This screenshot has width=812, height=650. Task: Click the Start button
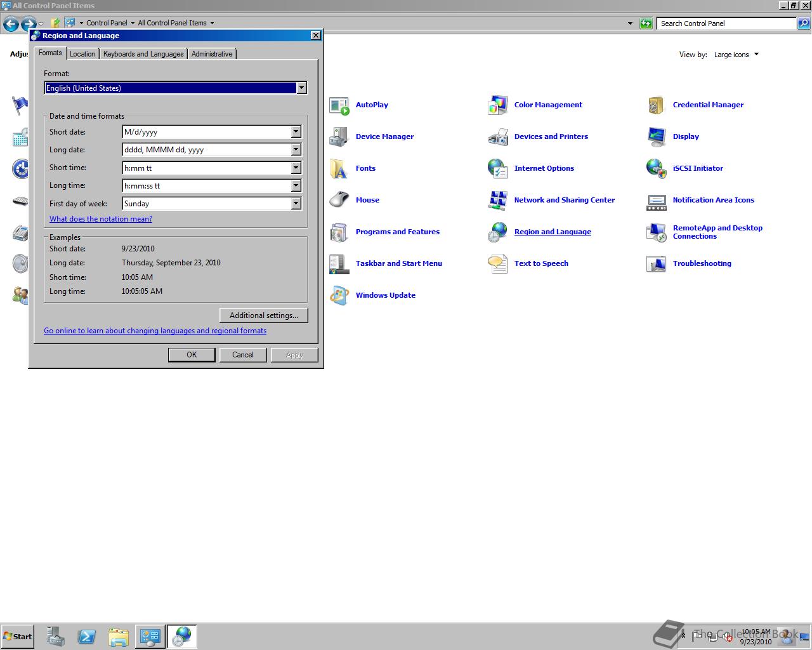point(18,637)
